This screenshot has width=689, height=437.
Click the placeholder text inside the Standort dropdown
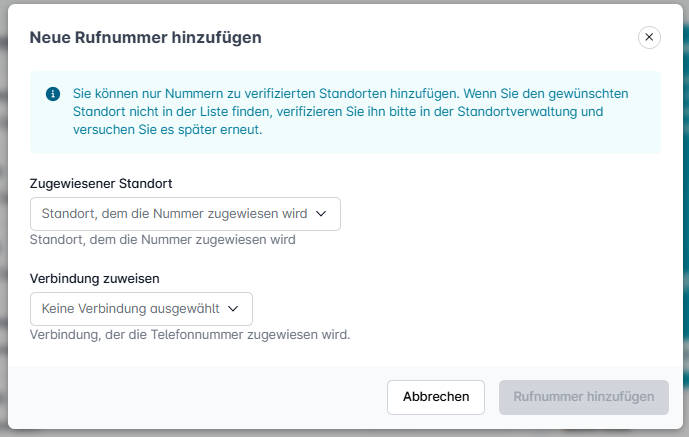click(174, 214)
